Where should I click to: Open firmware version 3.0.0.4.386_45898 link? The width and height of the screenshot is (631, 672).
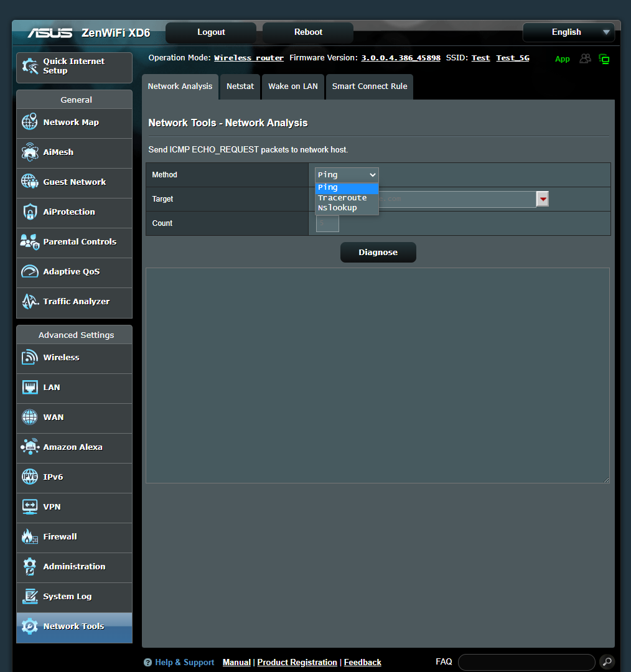tap(401, 58)
